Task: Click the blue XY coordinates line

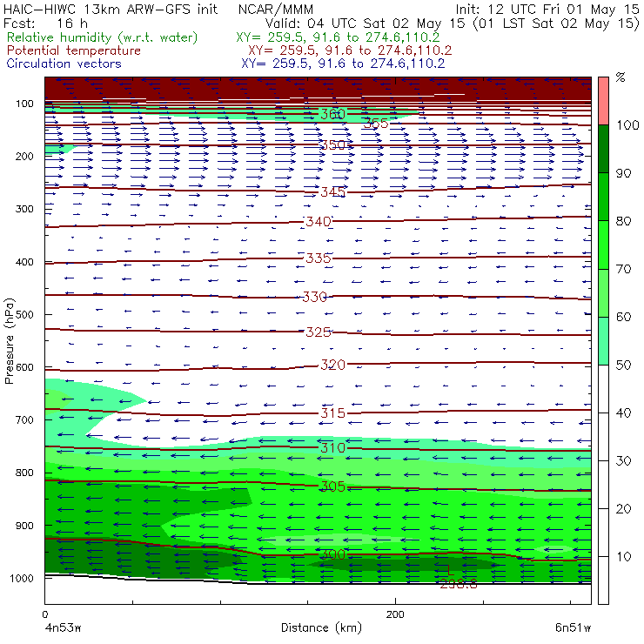Action: (343, 64)
